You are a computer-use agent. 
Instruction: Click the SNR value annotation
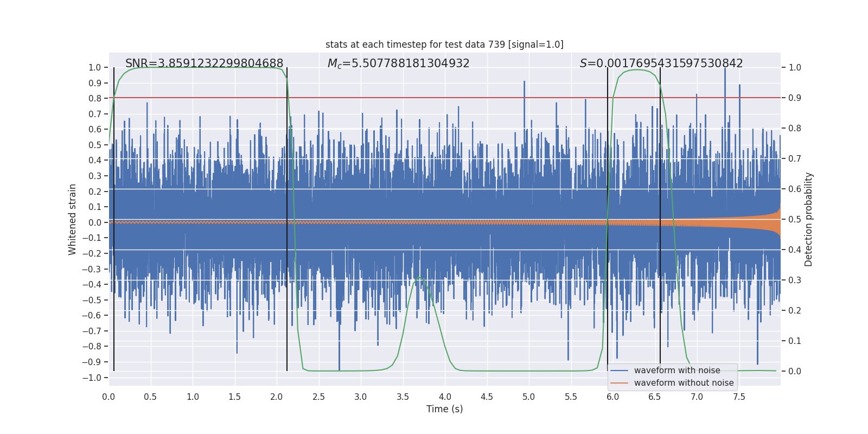(204, 63)
